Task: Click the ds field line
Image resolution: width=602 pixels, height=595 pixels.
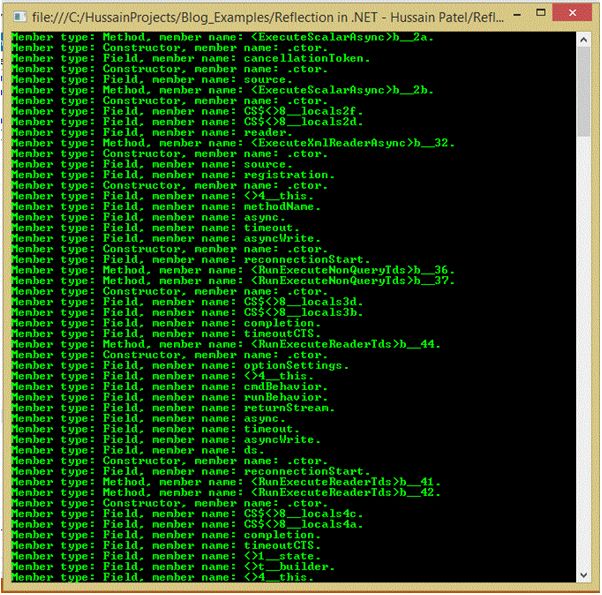Action: tap(137, 450)
